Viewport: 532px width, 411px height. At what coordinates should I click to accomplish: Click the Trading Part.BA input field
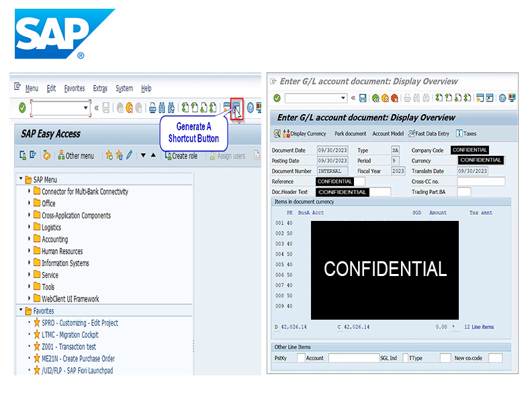[463, 192]
